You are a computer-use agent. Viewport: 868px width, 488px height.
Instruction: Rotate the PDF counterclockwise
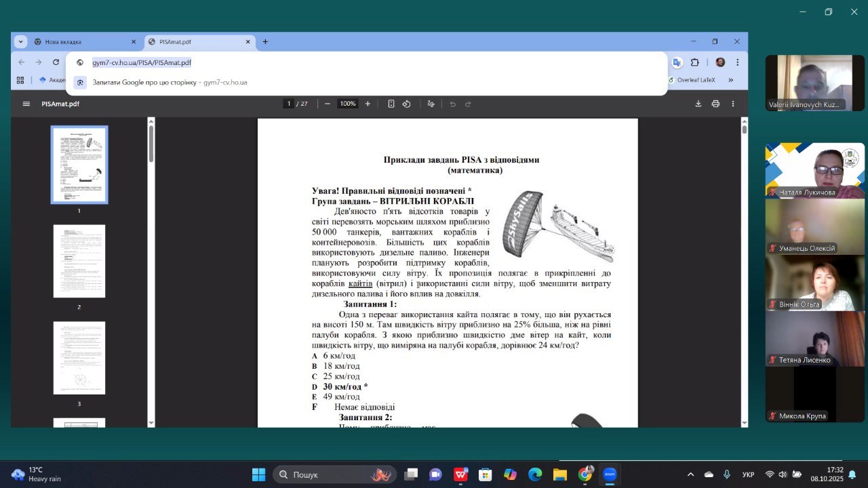407,104
